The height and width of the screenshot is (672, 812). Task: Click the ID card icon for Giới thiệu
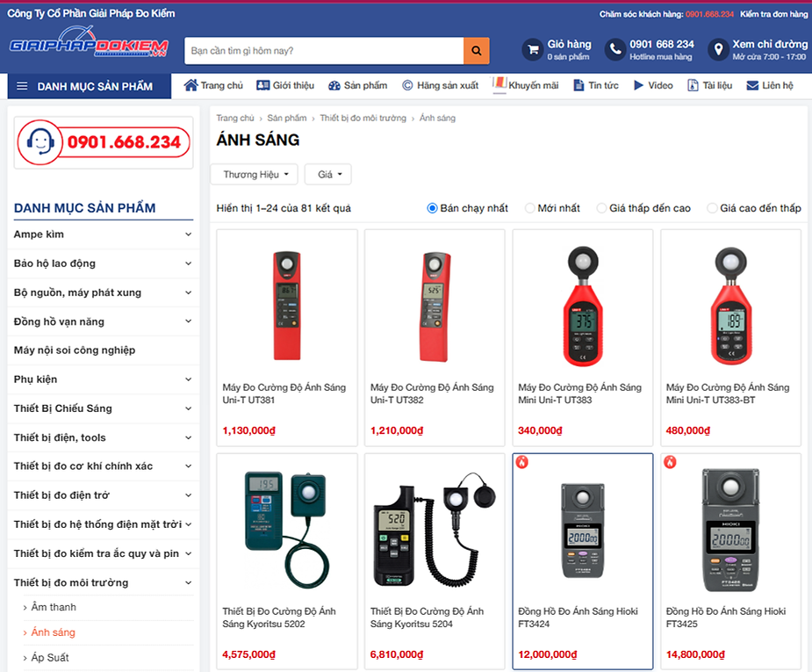(x=263, y=85)
